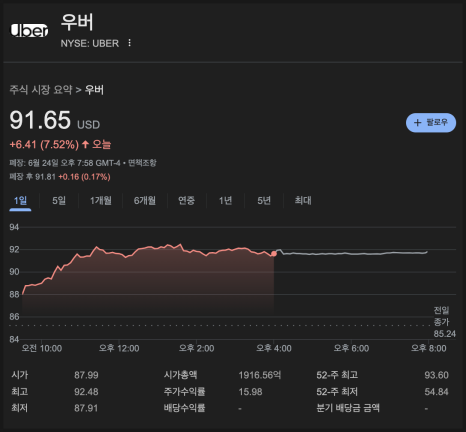466x432 pixels.
Task: Click the gray after-hours price line
Action: (352, 254)
